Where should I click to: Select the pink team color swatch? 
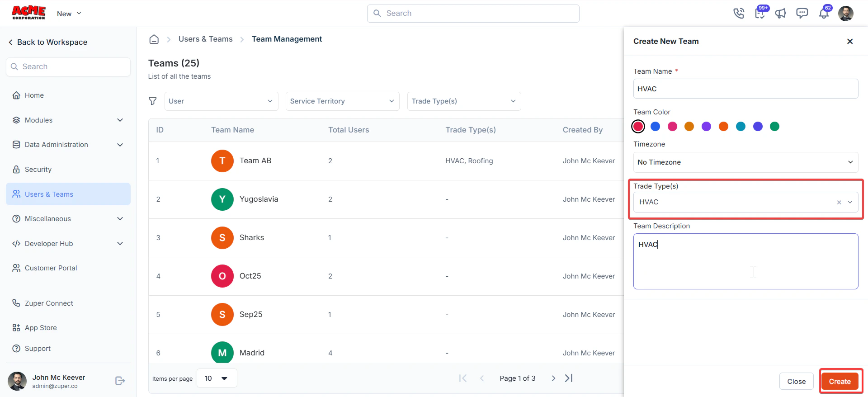673,127
